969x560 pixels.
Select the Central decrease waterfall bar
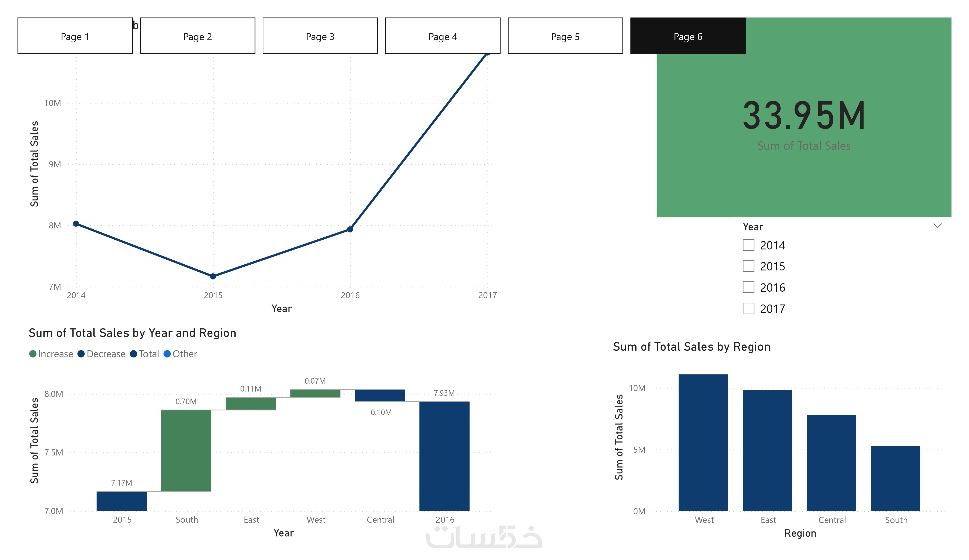[379, 395]
